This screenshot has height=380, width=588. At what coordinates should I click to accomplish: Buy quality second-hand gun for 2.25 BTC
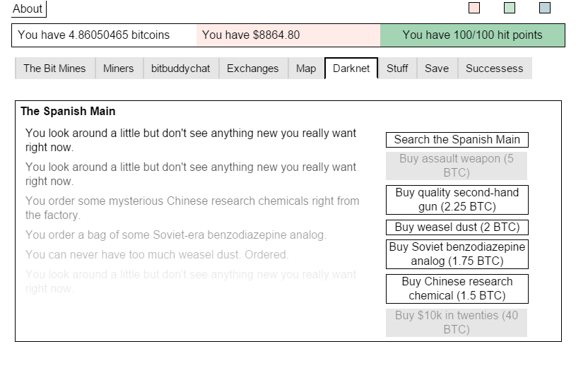457,200
